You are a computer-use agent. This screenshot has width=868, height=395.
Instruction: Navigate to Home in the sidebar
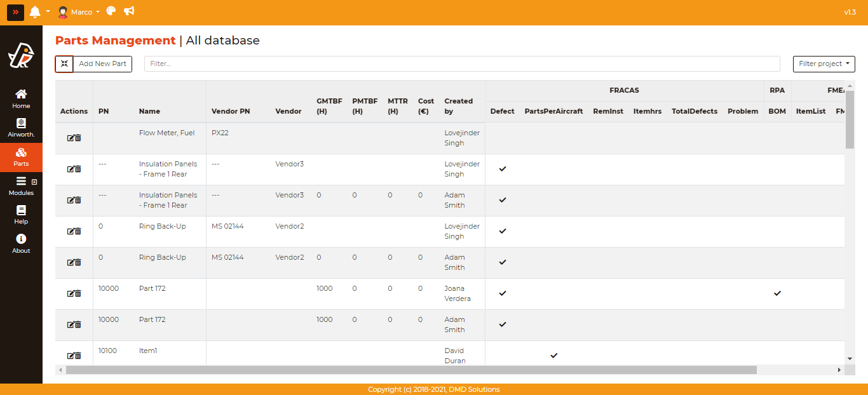21,98
